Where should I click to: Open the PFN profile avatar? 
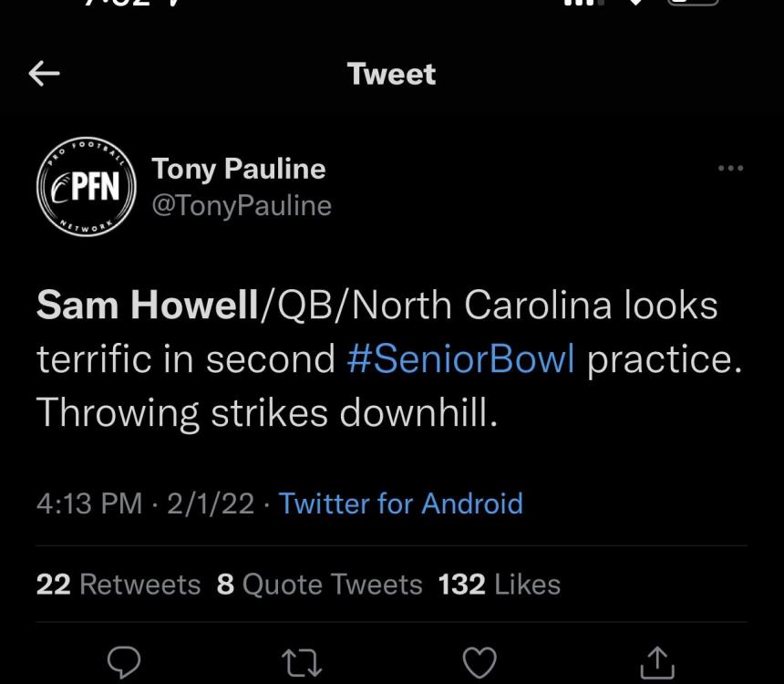pos(86,187)
